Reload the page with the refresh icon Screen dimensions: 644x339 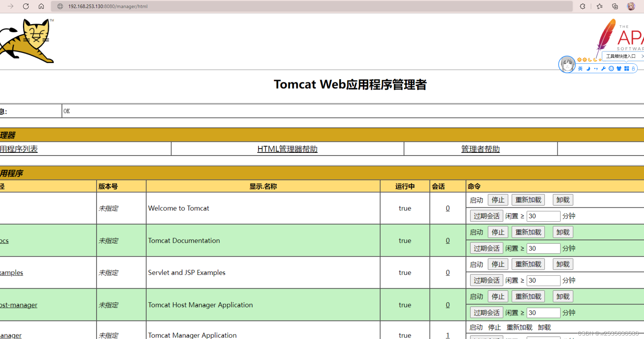pyautogui.click(x=26, y=6)
